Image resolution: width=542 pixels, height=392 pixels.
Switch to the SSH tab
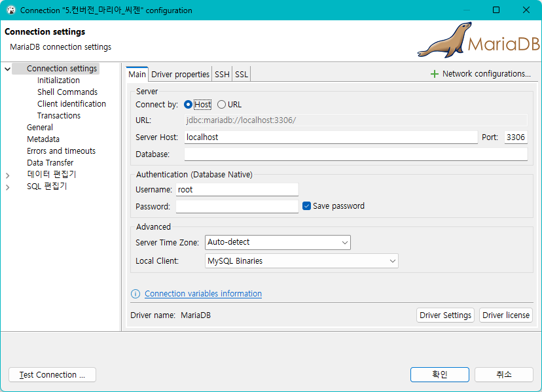point(222,75)
